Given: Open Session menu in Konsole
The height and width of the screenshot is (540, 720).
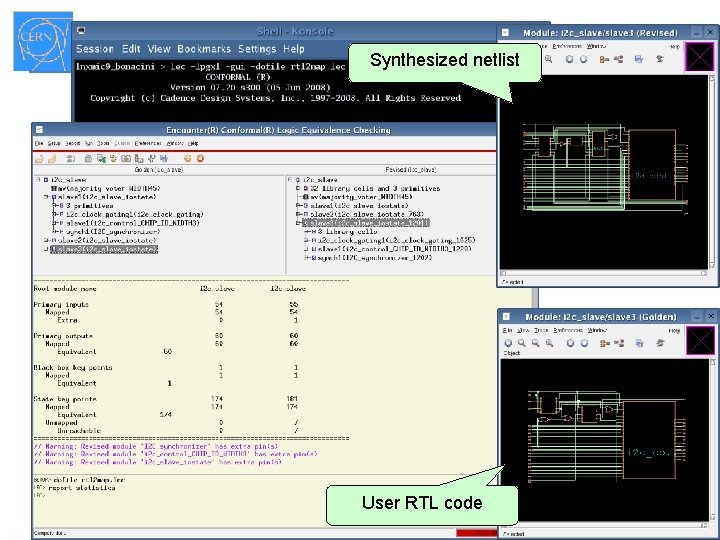Looking at the screenshot, I should pyautogui.click(x=95, y=49).
